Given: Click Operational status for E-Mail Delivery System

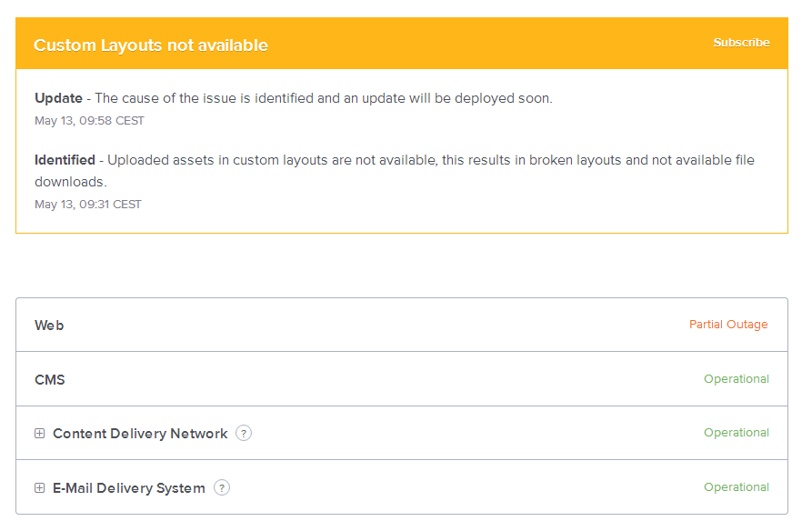Looking at the screenshot, I should tap(737, 487).
